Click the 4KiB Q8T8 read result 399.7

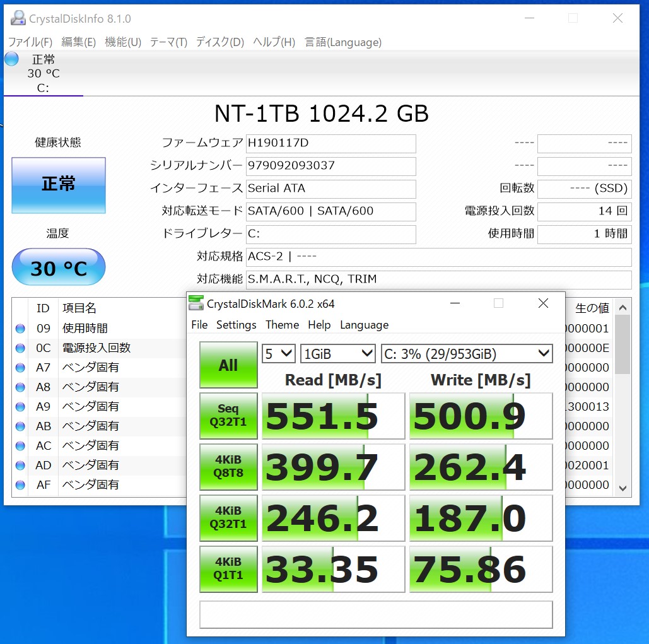pos(333,467)
